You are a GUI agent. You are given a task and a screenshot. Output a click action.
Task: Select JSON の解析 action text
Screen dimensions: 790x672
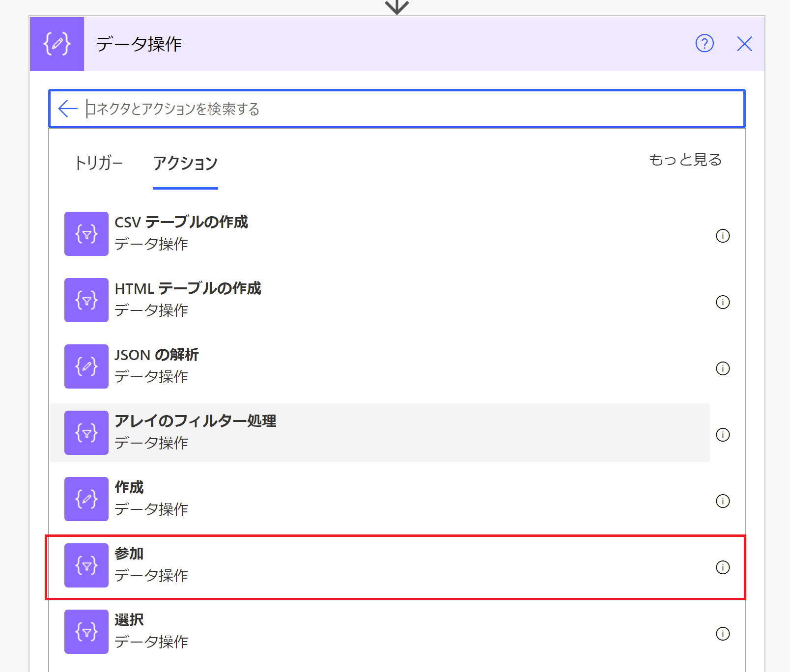pos(157,355)
